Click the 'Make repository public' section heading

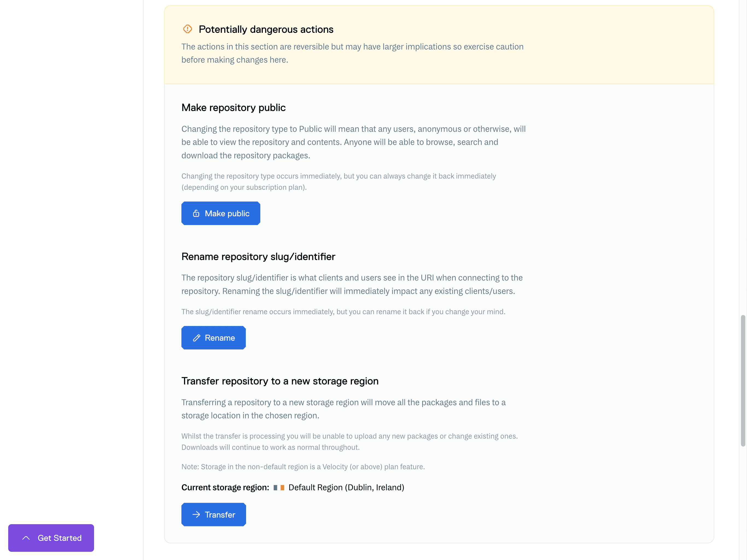tap(234, 107)
